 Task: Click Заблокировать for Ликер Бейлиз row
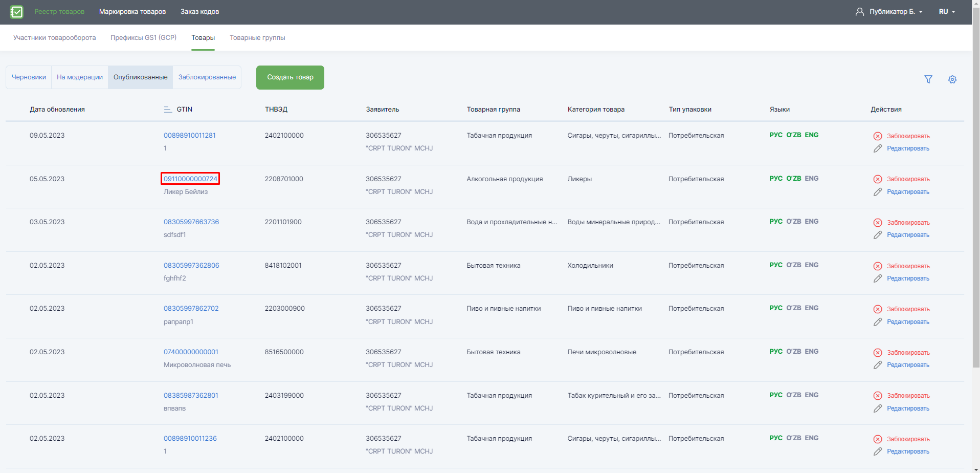click(x=908, y=179)
